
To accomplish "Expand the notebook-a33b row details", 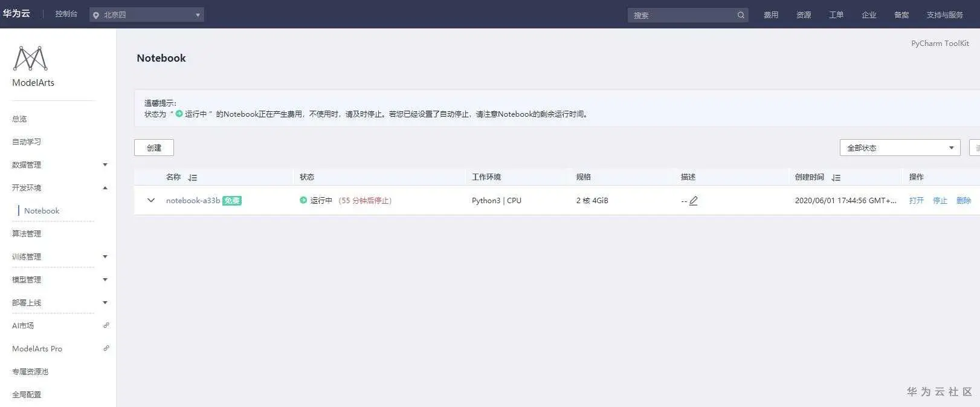I will 151,200.
